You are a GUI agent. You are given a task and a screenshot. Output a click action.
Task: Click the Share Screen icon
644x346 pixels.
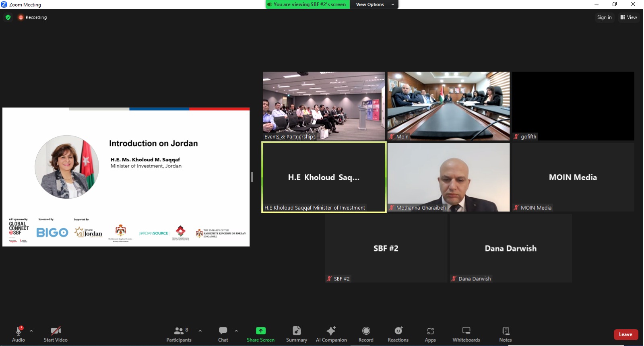coord(260,331)
